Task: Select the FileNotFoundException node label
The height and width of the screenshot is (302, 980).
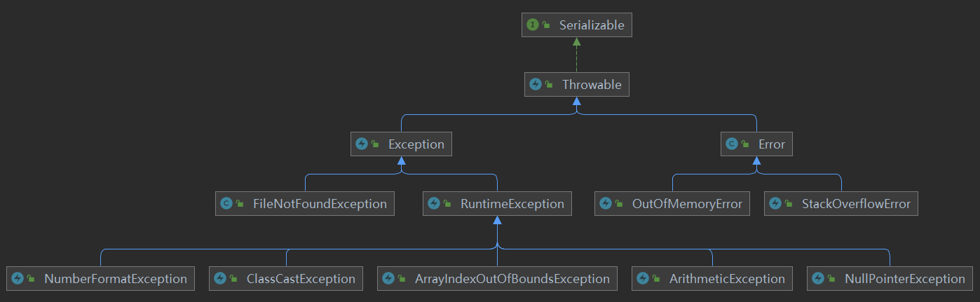Action: [320, 204]
